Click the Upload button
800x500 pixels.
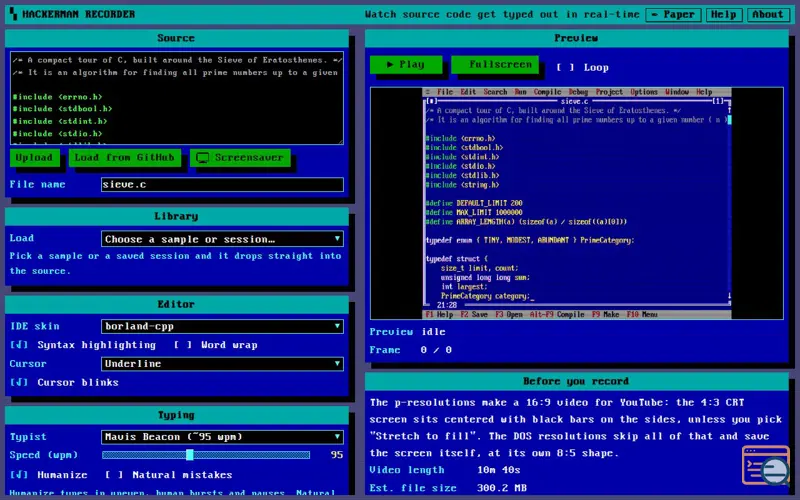tap(34, 158)
